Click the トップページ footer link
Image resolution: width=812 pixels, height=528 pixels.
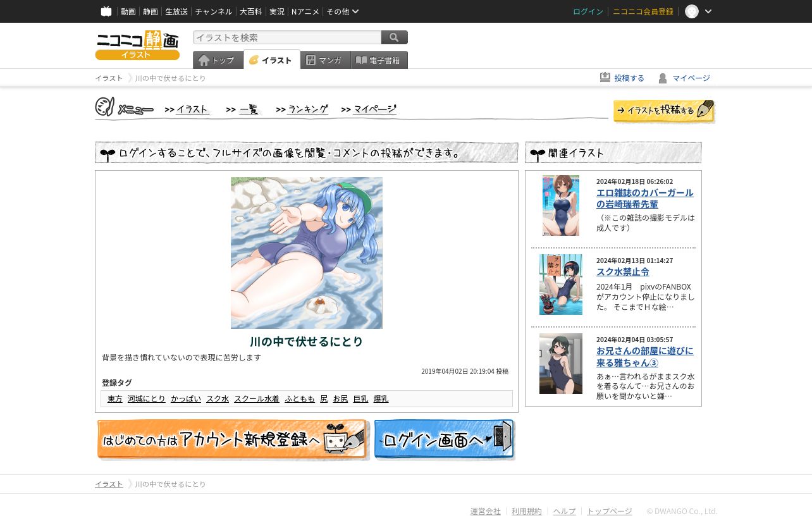[x=610, y=511]
